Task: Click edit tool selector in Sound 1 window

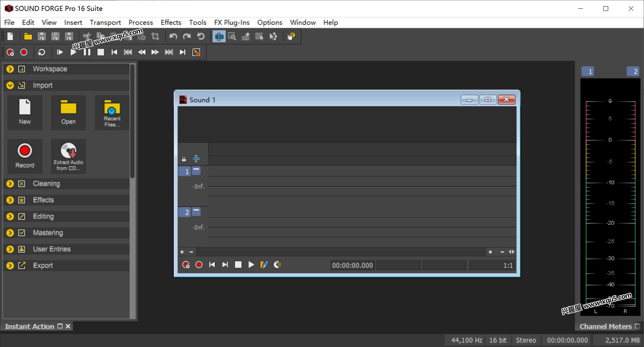Action: click(196, 159)
